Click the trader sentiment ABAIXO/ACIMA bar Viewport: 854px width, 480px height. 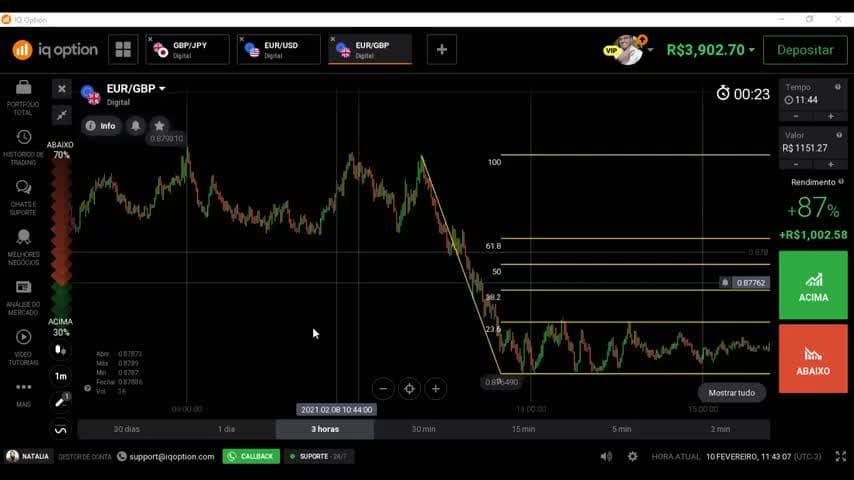[61, 239]
